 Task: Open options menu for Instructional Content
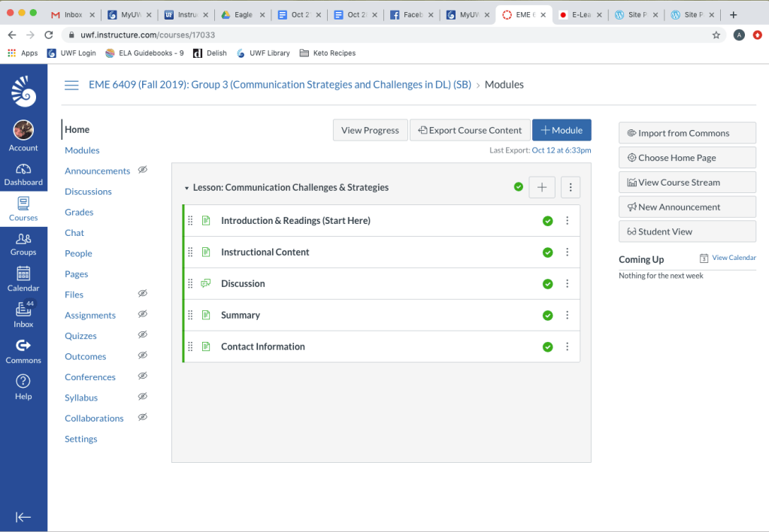(x=568, y=252)
